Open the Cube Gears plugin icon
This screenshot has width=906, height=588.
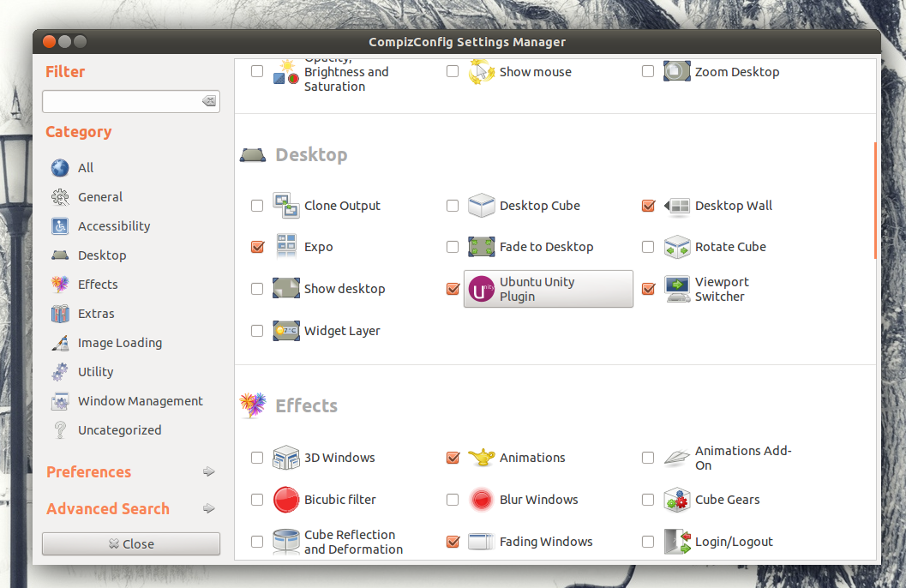click(x=676, y=500)
